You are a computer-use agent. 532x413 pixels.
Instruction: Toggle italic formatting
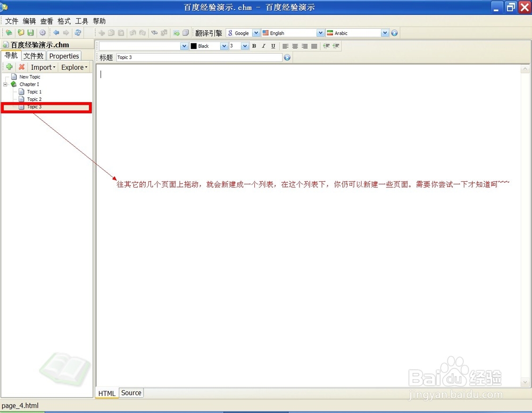[x=264, y=46]
